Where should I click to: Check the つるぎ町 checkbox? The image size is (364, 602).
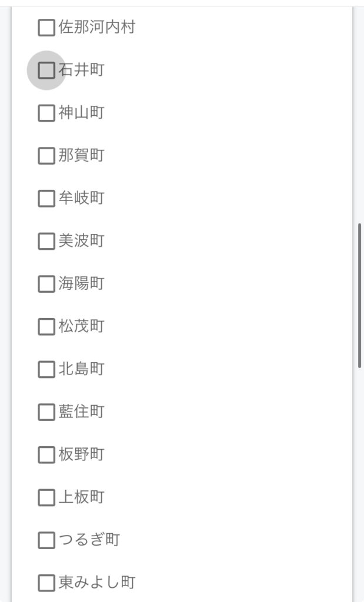[46, 540]
